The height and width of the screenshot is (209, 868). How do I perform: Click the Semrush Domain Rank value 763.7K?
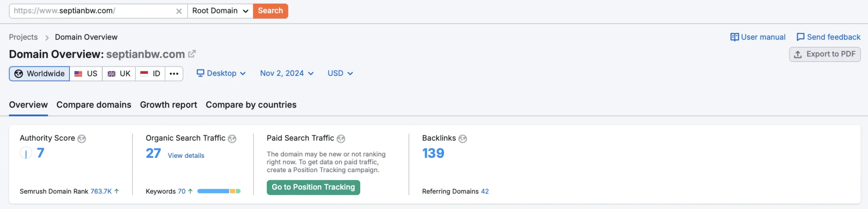click(101, 191)
